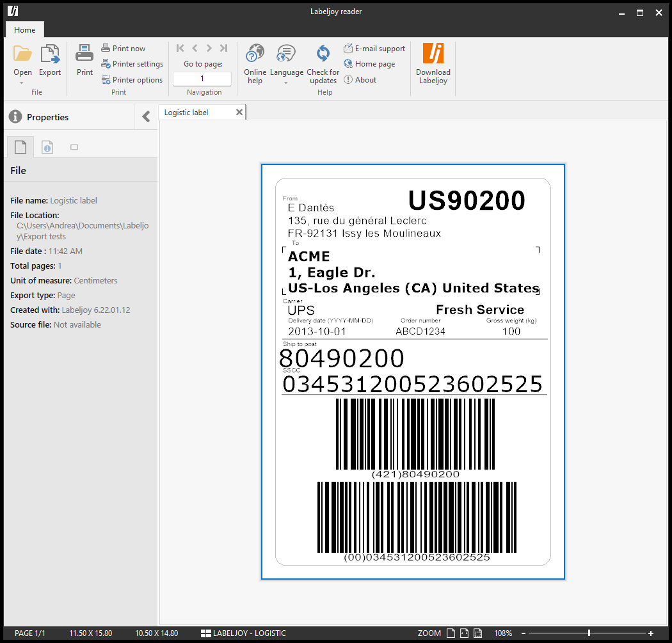Click the Unit of measure: Centimeters row
Image resolution: width=672 pixels, height=643 pixels.
64,281
